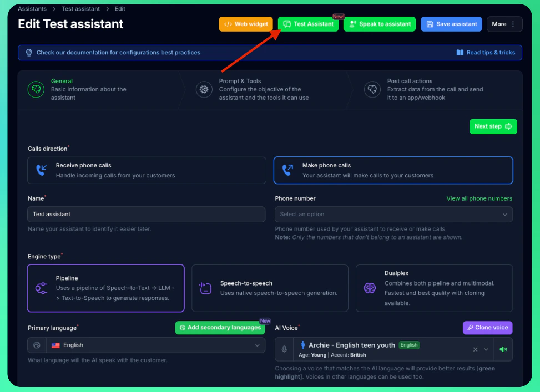Click the Save assistant button

[451, 24]
